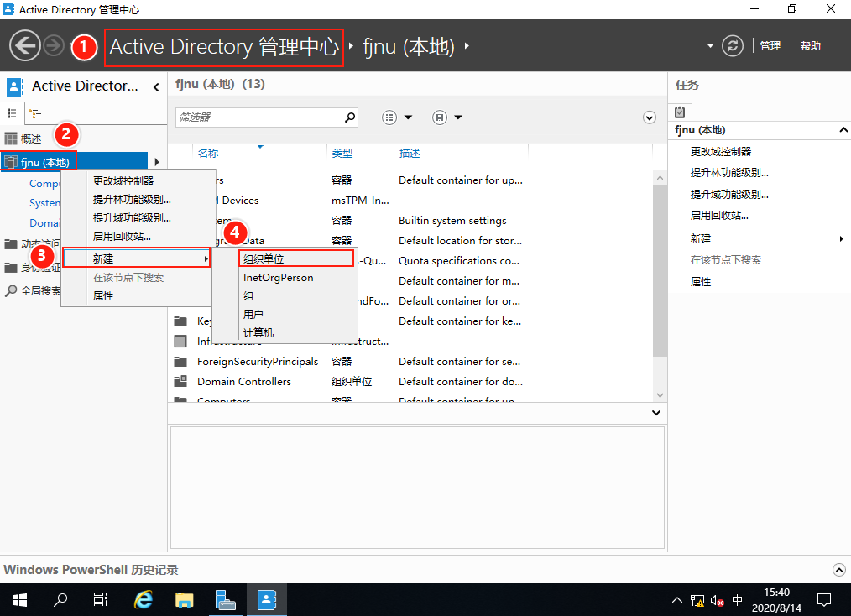Click the ForeignSecurityPrincipals folder icon
The image size is (851, 616).
click(x=180, y=362)
